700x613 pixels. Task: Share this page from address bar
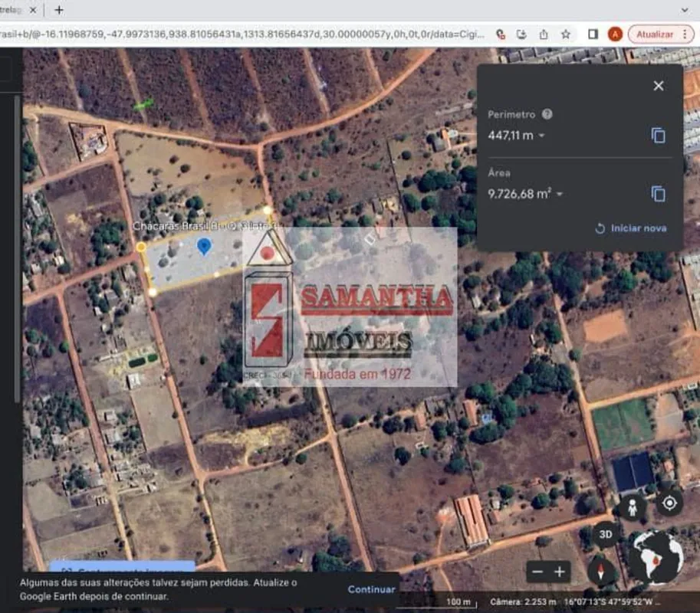coord(544,34)
